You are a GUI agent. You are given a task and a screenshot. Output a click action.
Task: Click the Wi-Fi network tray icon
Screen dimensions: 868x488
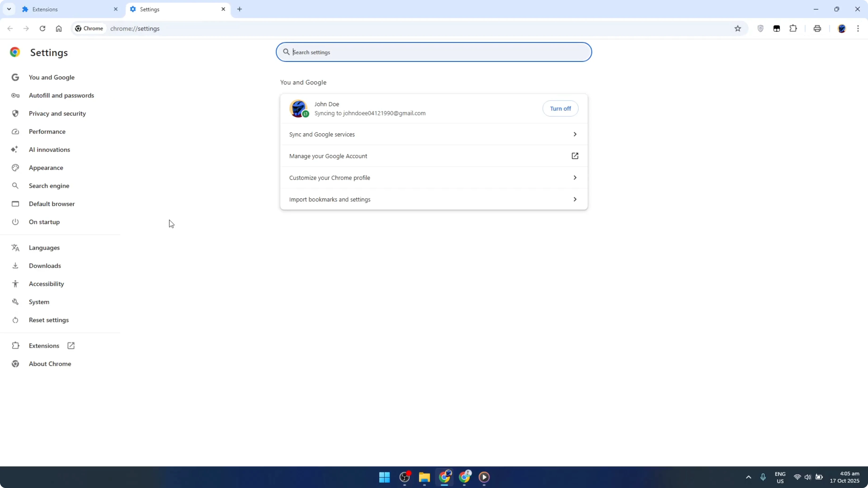(x=797, y=477)
